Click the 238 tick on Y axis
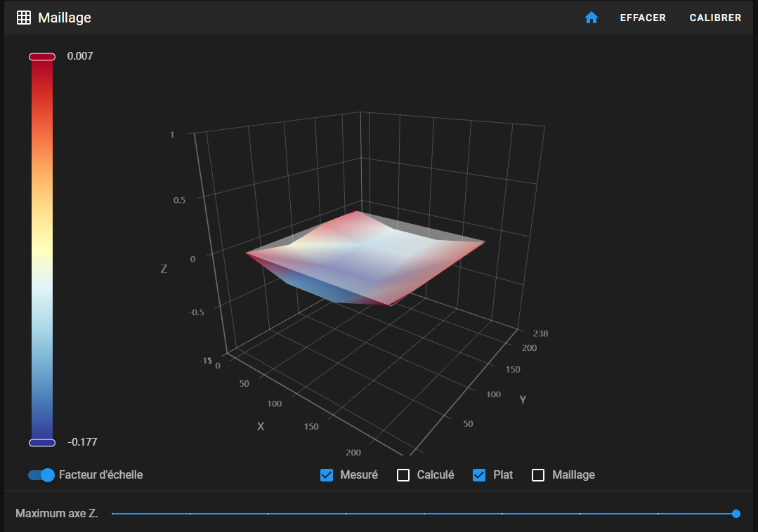This screenshot has width=758, height=532. point(540,333)
